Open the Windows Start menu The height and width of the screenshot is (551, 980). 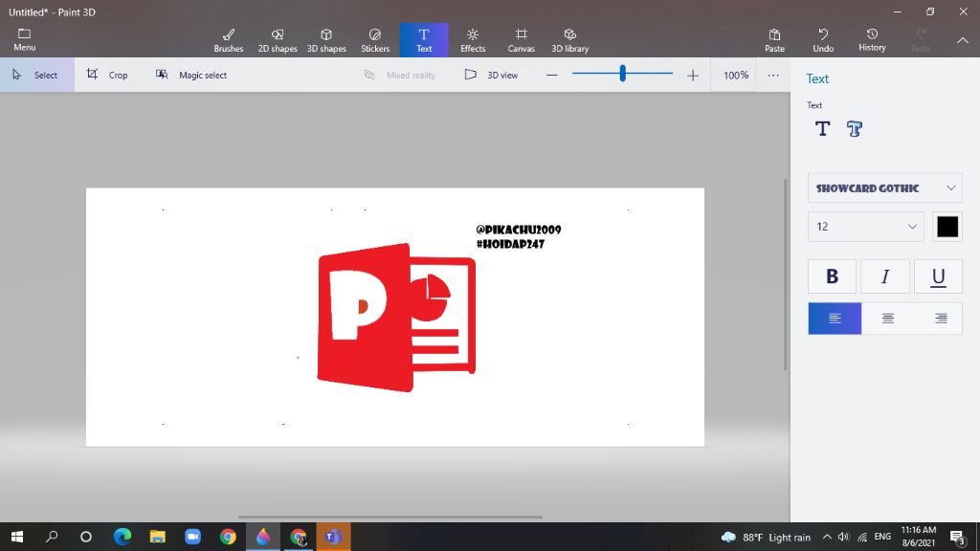(x=17, y=537)
